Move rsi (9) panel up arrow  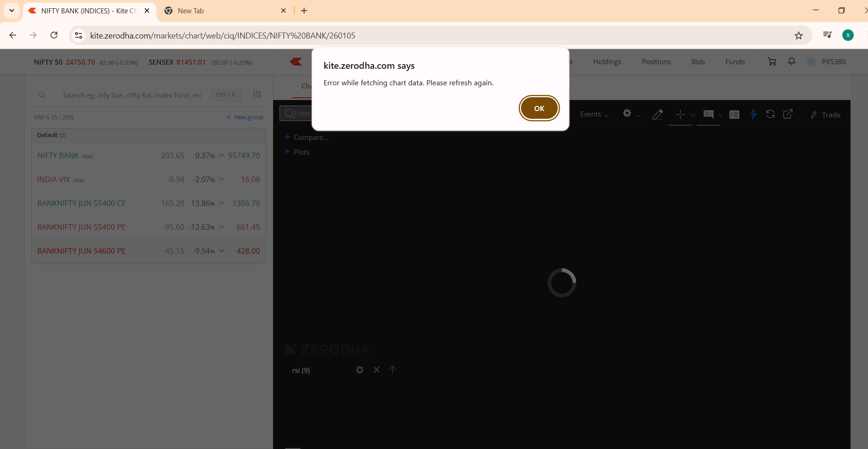[392, 369]
